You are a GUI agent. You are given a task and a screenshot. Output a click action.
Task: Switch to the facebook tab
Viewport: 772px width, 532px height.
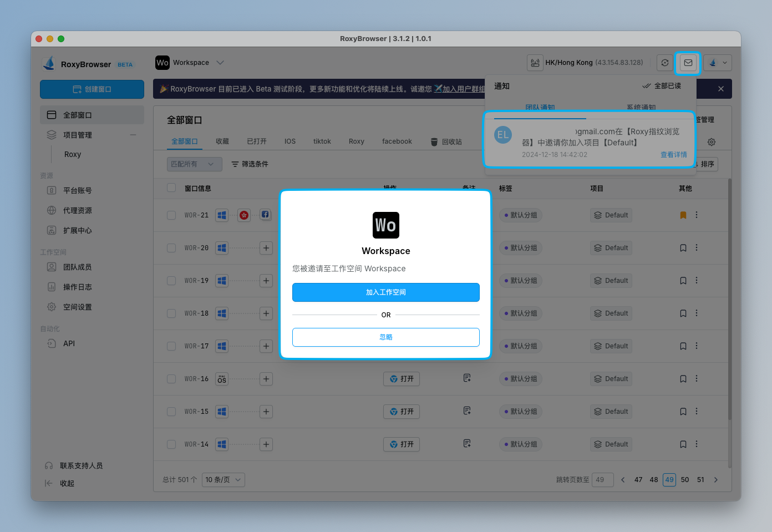[x=397, y=141]
